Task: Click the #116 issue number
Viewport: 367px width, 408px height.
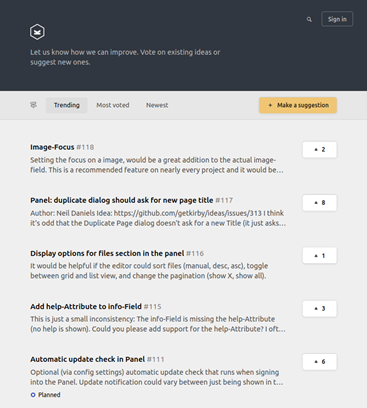Action: point(195,253)
